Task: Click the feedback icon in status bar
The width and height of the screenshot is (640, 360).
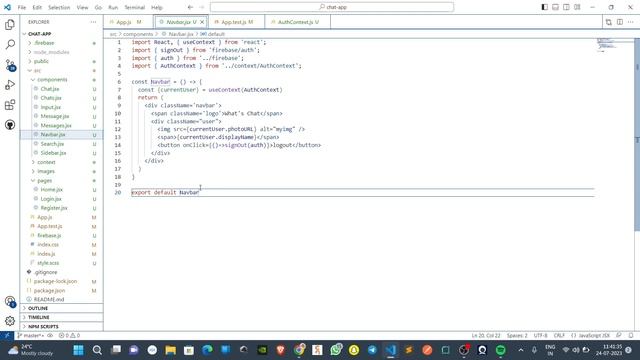Action: (619, 336)
